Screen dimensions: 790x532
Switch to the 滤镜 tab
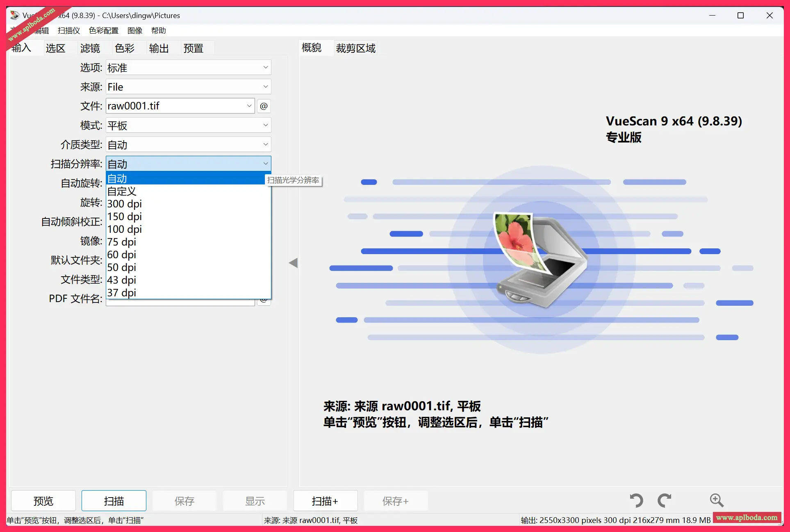point(90,48)
